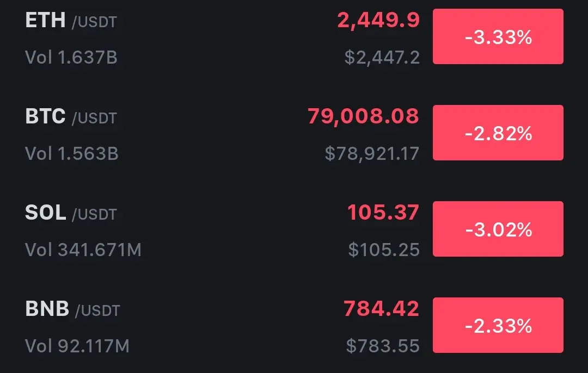Click ETH last price 2,449.9
588x373 pixels.
click(378, 21)
